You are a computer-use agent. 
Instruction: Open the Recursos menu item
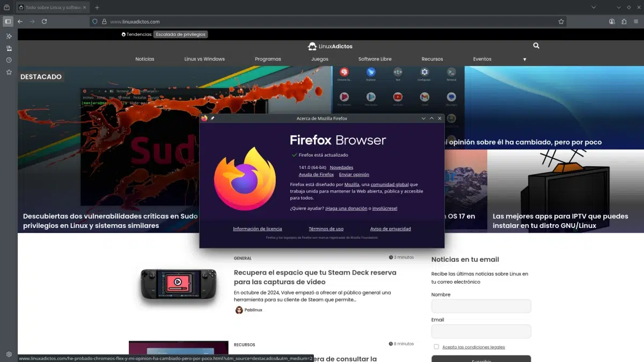pyautogui.click(x=432, y=59)
